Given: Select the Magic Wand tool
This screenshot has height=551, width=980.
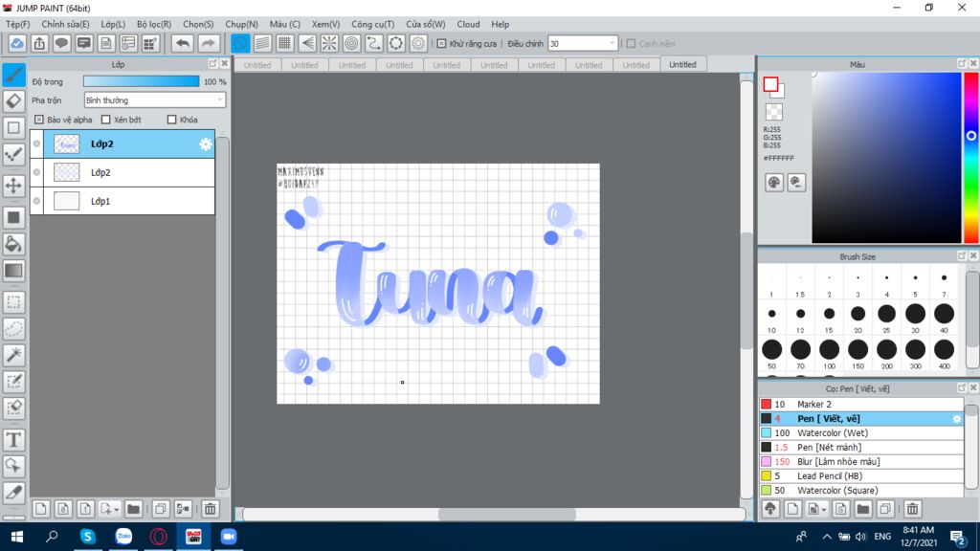Looking at the screenshot, I should point(13,355).
